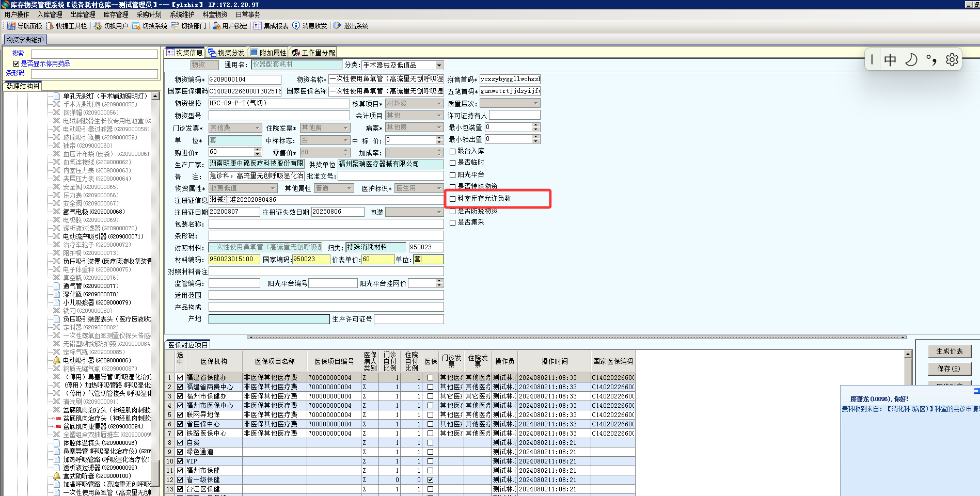Check the 跟台入库 checkbox

click(453, 151)
